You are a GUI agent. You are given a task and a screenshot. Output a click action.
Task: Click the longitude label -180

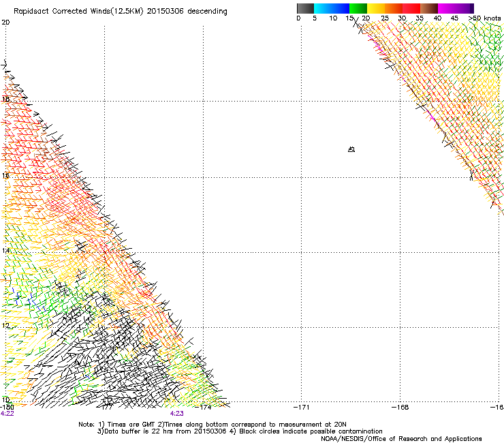point(7,407)
